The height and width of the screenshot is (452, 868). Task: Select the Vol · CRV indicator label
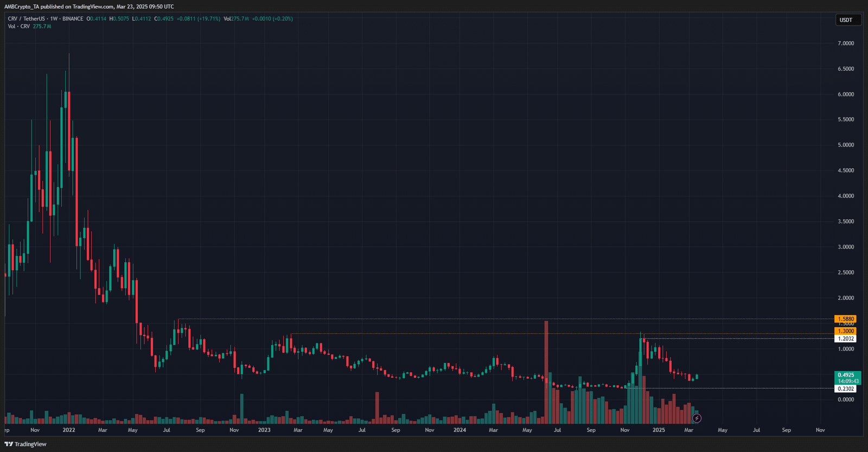point(18,26)
